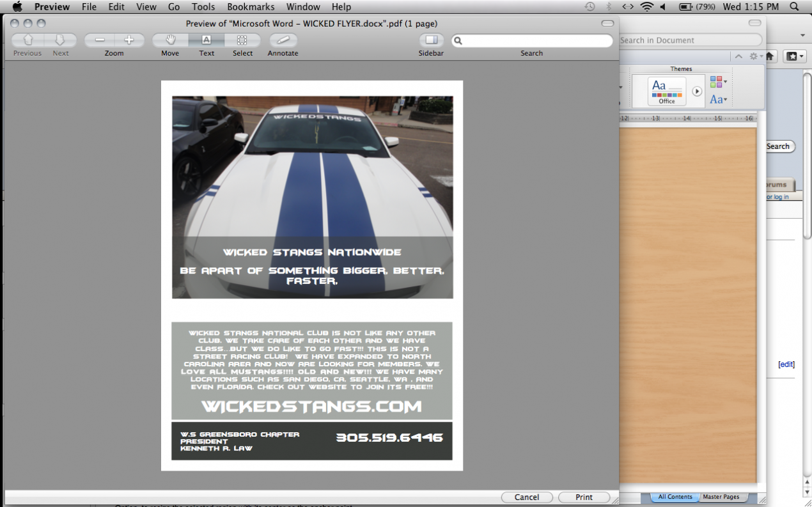Open Spotlight search magnifier
This screenshot has height=507, width=812.
coord(794,6)
